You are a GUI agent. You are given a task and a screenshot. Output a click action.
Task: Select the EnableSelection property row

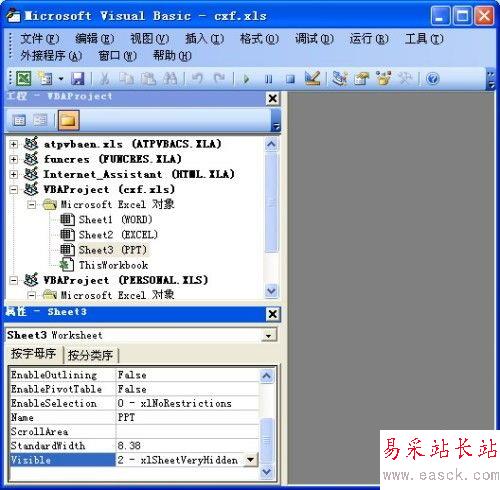click(x=134, y=404)
